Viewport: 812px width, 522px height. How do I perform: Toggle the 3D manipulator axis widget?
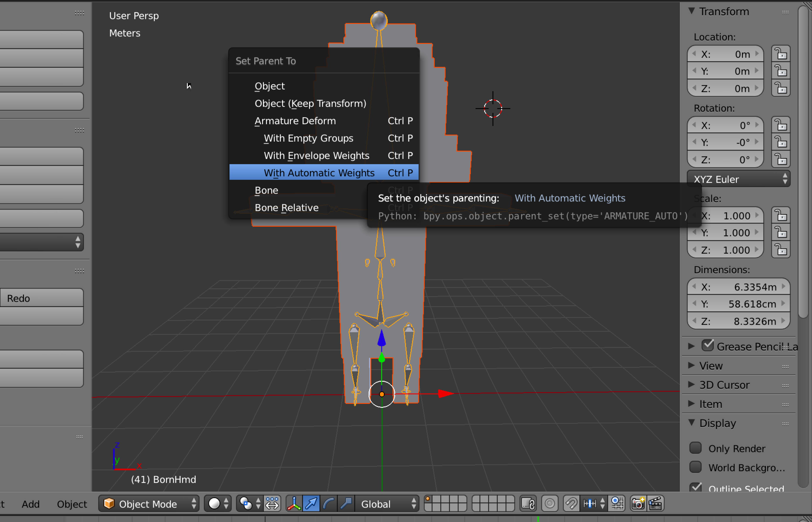(x=294, y=504)
